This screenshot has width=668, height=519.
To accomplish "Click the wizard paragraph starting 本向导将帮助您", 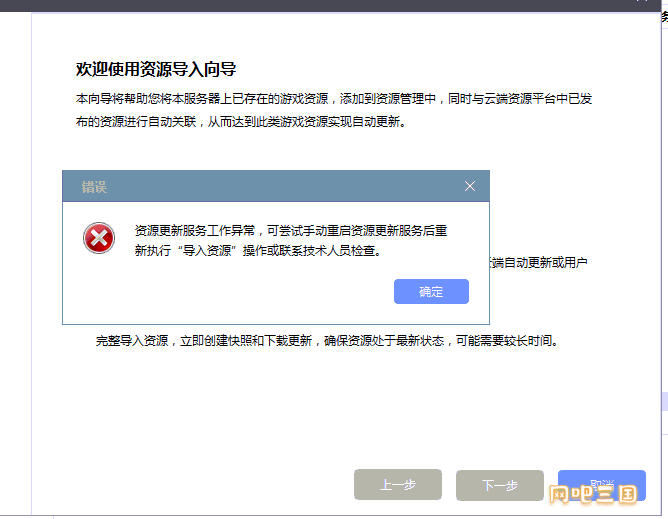I will 334,110.
